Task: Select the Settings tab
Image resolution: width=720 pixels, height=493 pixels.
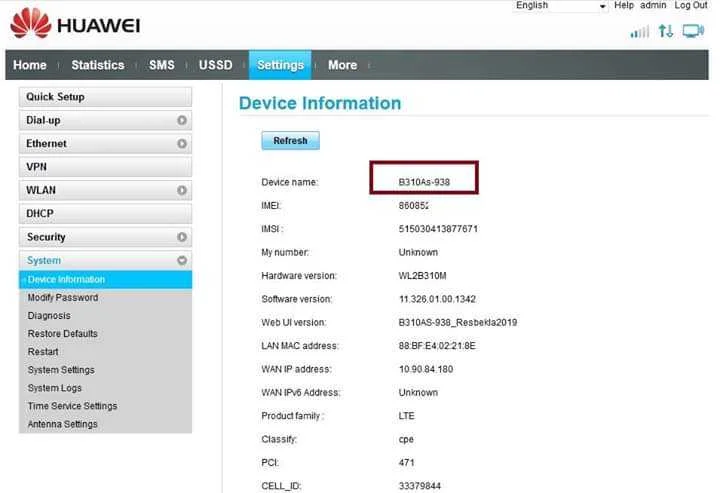Action: (280, 65)
